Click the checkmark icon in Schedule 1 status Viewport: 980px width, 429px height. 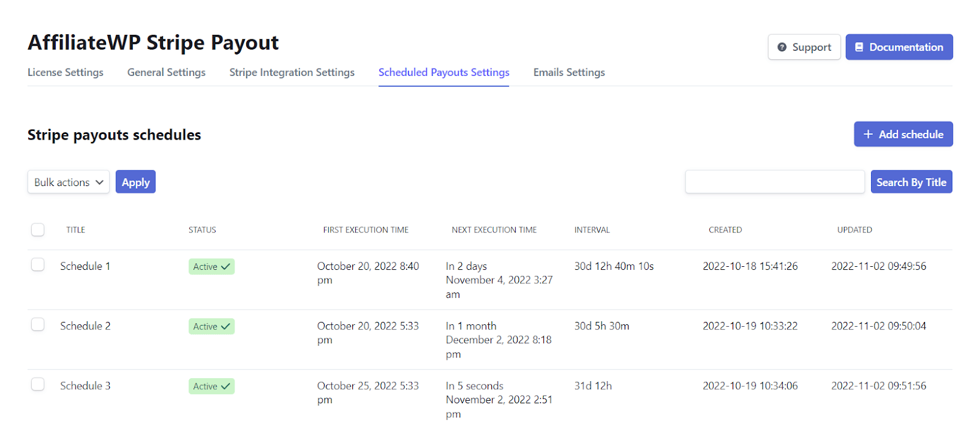point(225,267)
